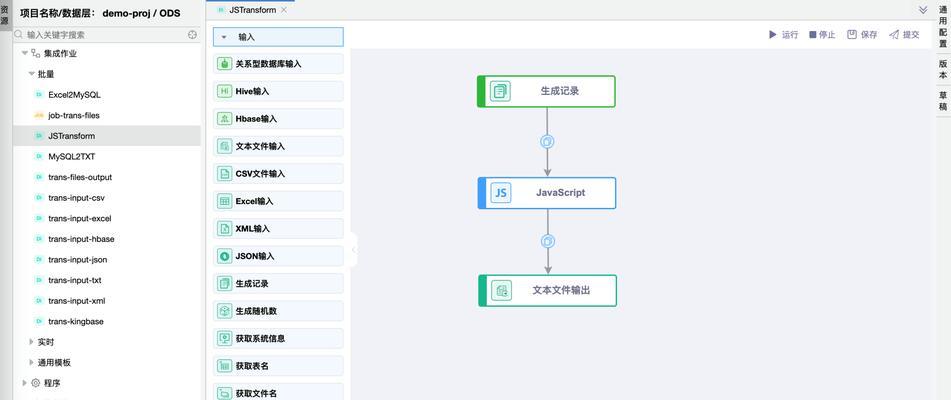Select the 关系型数据库输入 component icon
This screenshot has height=400, width=951.
pyautogui.click(x=224, y=64)
